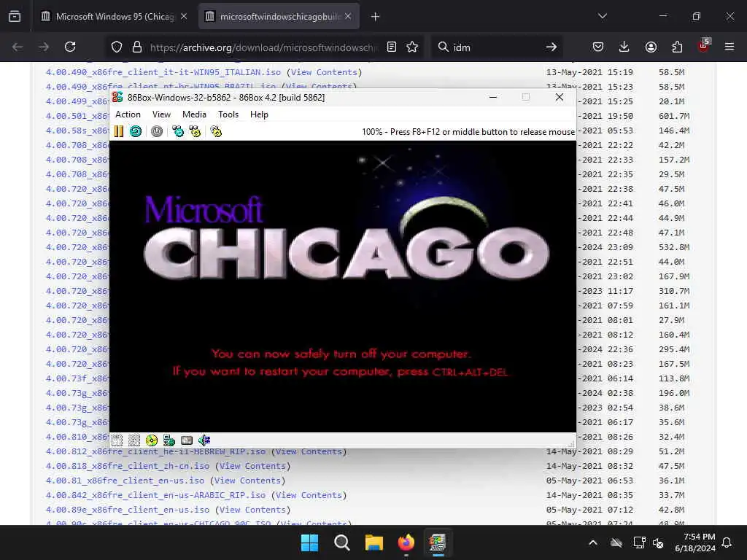Open Windows taskbar Search
747x560 pixels.
click(341, 542)
